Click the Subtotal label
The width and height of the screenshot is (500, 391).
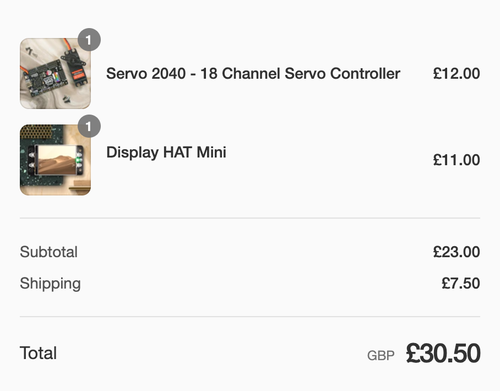[x=49, y=252]
